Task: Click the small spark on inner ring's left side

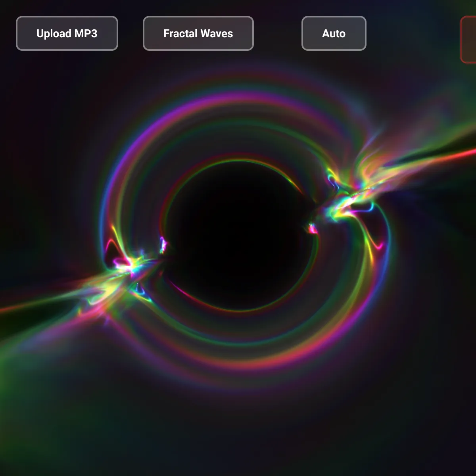Action: [163, 244]
